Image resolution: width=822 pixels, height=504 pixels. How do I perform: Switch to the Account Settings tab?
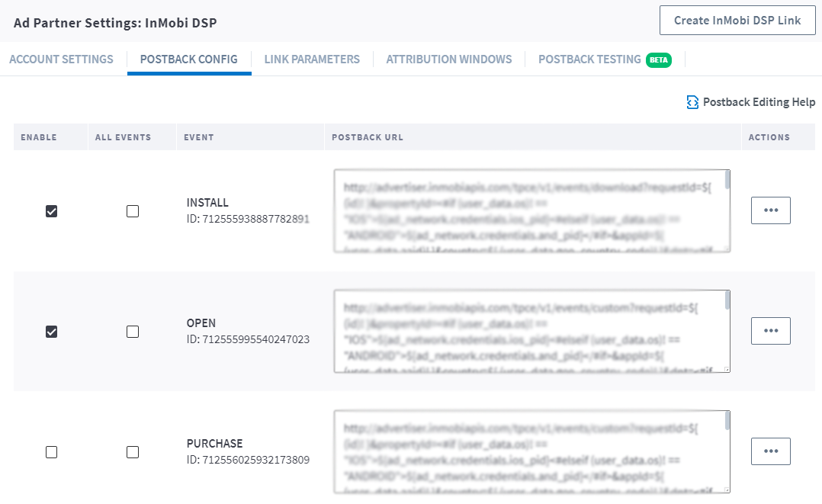[x=61, y=59]
